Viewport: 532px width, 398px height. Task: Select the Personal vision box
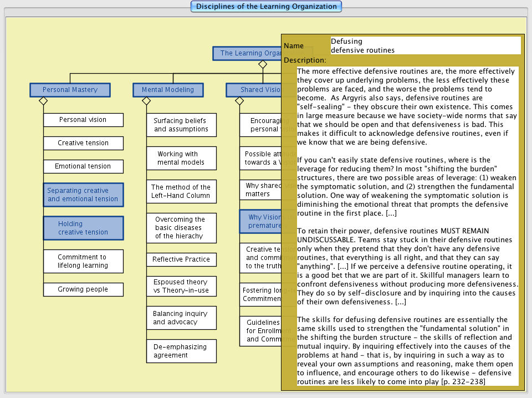tap(83, 120)
